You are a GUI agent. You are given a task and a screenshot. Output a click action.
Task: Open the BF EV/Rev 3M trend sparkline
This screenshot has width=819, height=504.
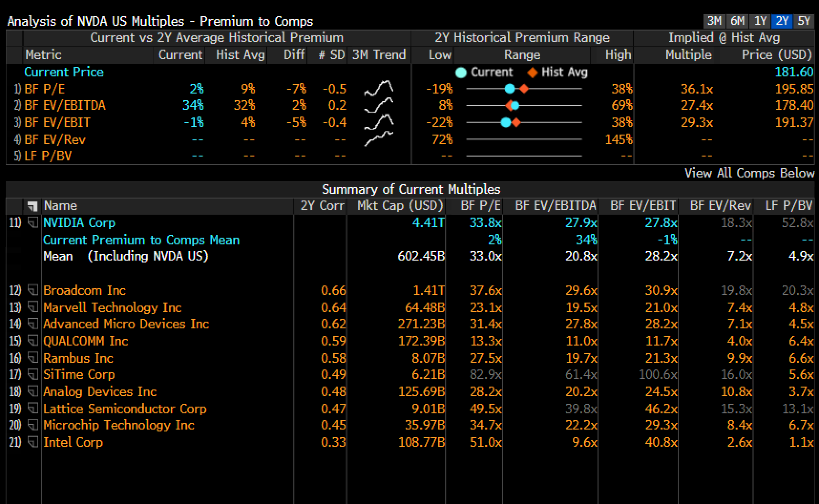(x=379, y=139)
